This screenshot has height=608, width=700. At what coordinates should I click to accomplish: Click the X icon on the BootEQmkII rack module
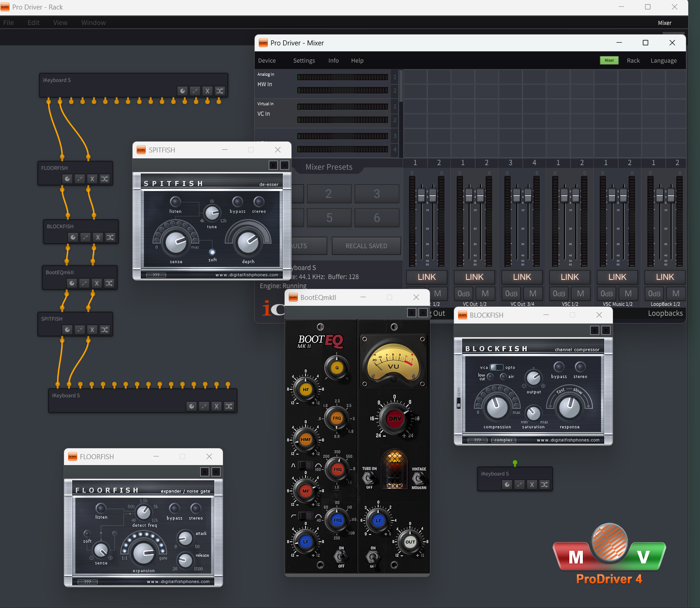97,283
